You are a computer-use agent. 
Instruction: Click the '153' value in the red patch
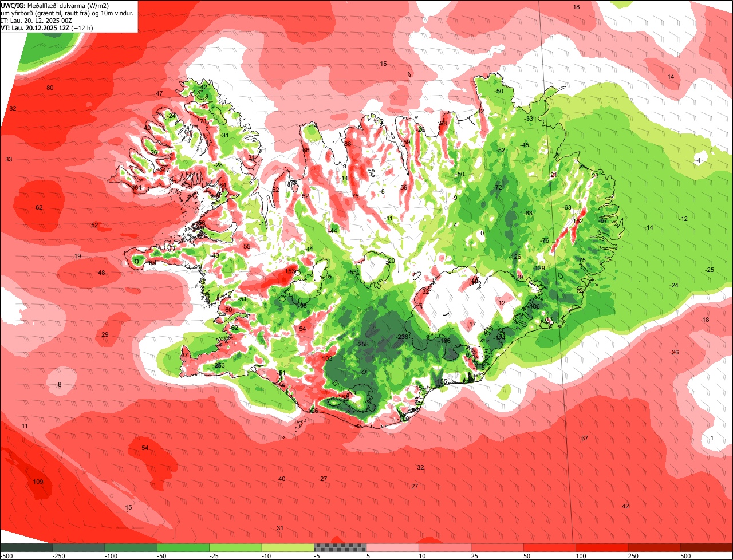point(290,271)
